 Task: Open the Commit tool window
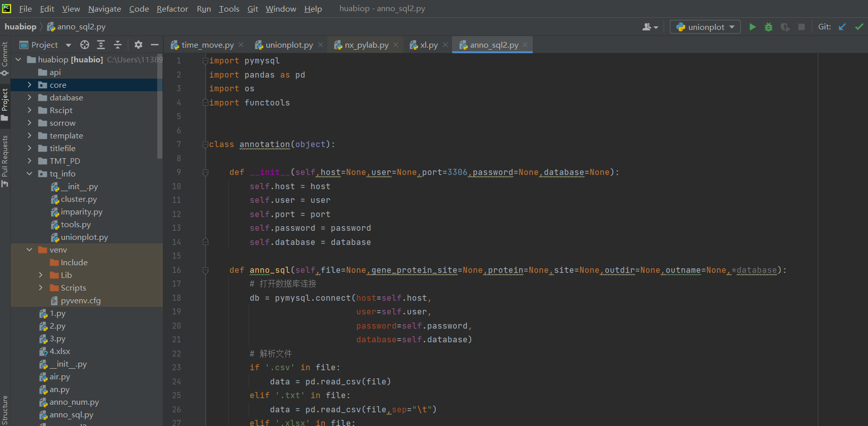(x=5, y=58)
